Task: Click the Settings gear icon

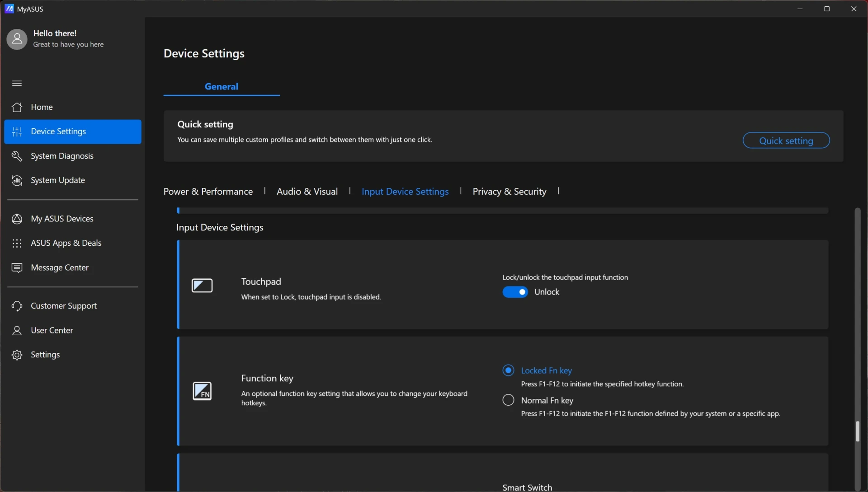Action: (x=17, y=355)
